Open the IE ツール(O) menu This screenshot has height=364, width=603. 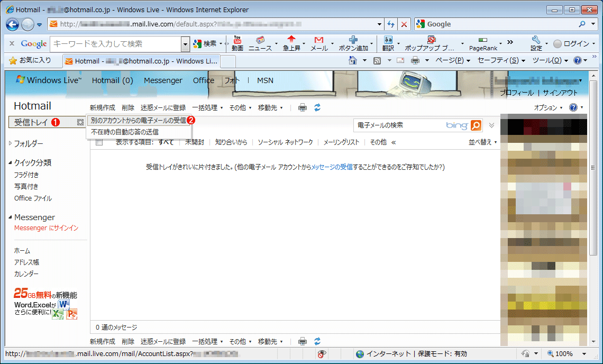(x=550, y=60)
